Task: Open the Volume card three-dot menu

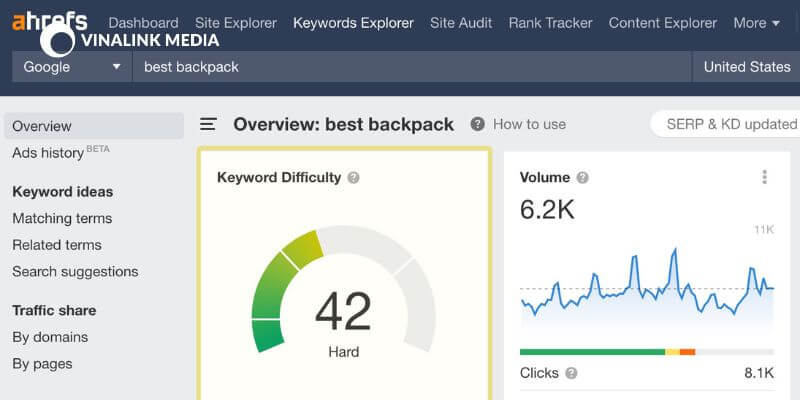Action: [764, 177]
